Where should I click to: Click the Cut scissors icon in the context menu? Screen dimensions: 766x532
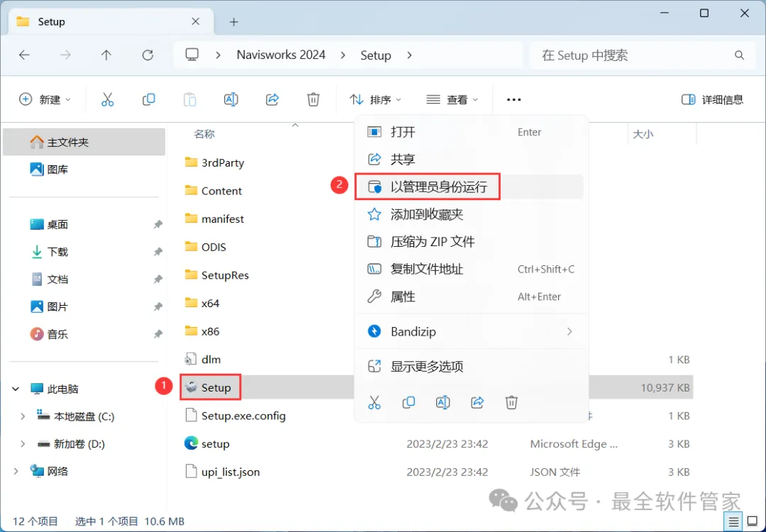(x=374, y=402)
